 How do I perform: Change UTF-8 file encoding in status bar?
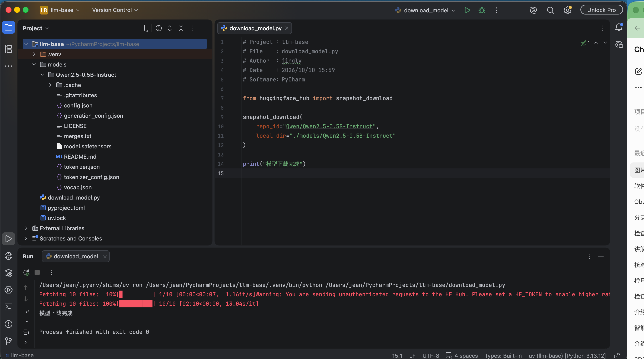431,356
